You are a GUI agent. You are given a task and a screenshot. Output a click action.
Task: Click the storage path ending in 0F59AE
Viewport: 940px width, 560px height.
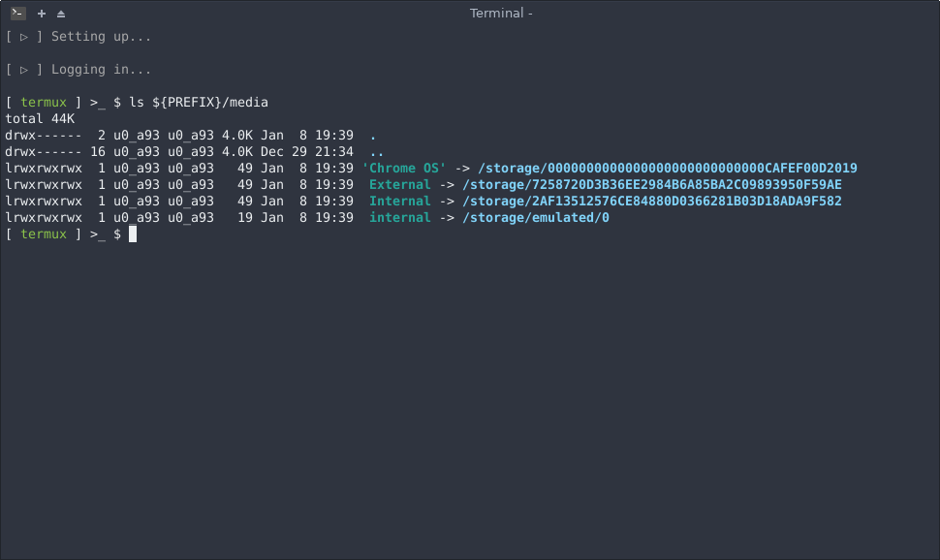(x=652, y=185)
